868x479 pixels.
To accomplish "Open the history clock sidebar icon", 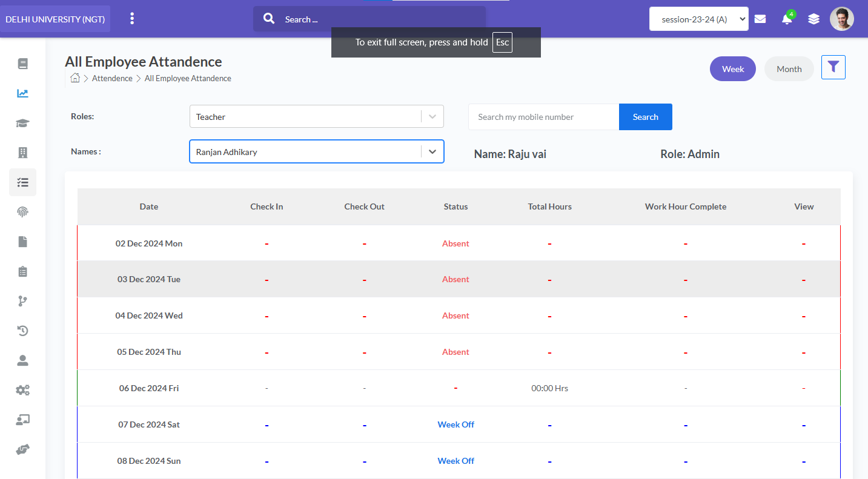I will coord(22,331).
